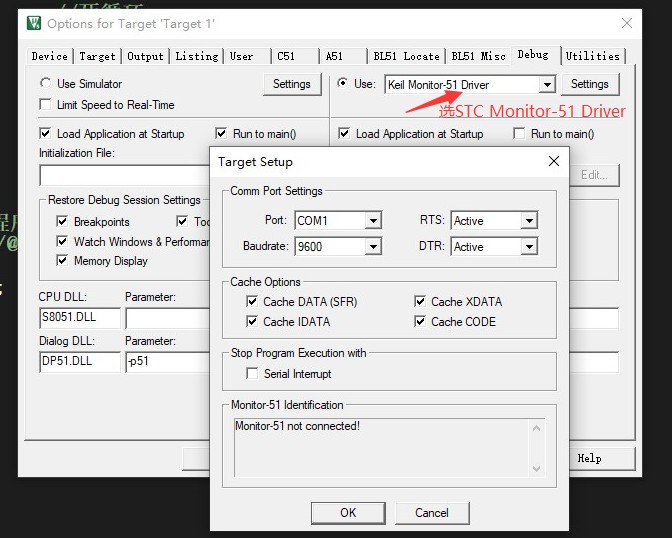Image resolution: width=672 pixels, height=538 pixels.
Task: Click the -p51 parameter field
Action: (168, 361)
